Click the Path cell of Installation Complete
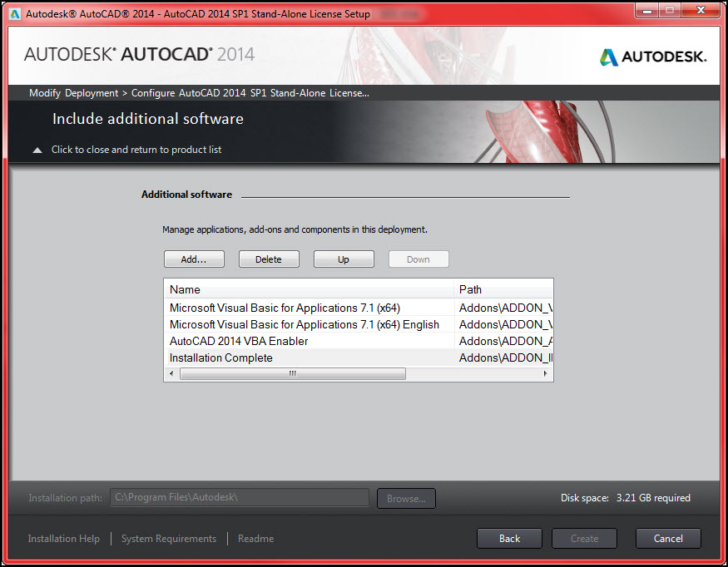 [503, 357]
